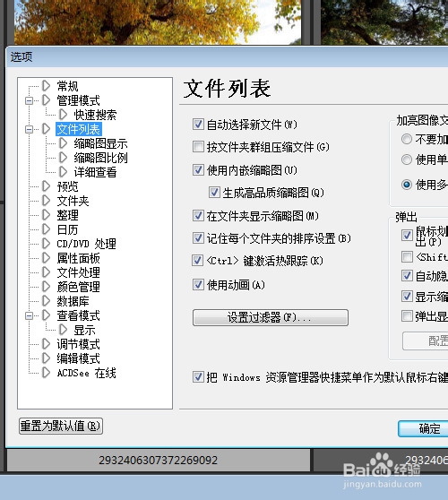The height and width of the screenshot is (500, 448).
Task: Toggle 生成高品质缩略图 checkbox
Action: [214, 193]
